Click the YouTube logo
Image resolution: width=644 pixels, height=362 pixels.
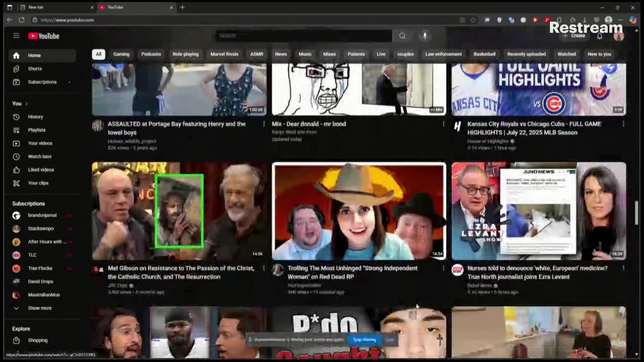point(44,36)
